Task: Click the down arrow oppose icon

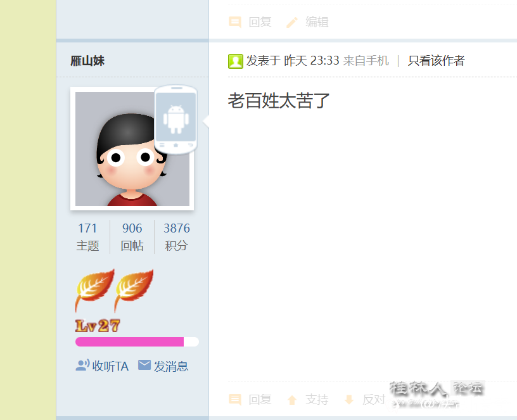Action: point(349,400)
